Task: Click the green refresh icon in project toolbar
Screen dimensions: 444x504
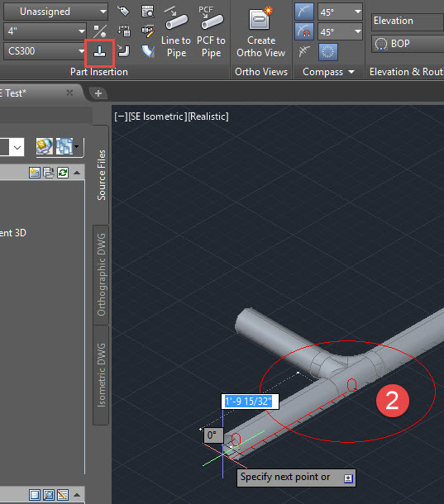Action: pyautogui.click(x=63, y=173)
